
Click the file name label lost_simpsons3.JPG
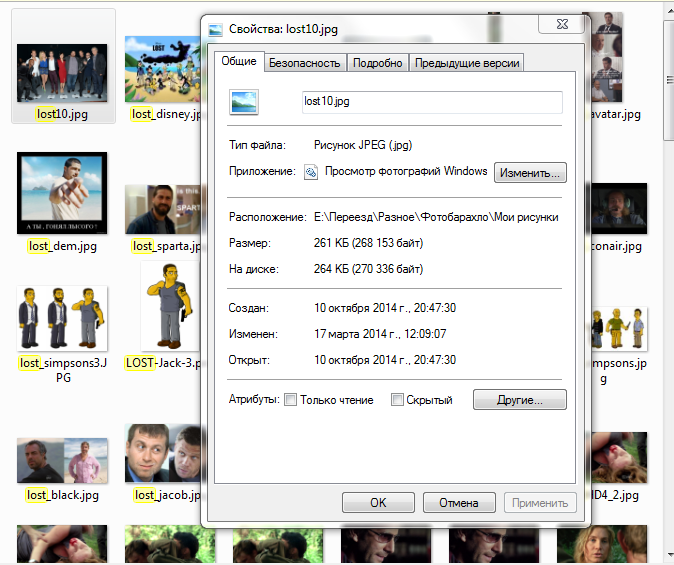(x=63, y=370)
